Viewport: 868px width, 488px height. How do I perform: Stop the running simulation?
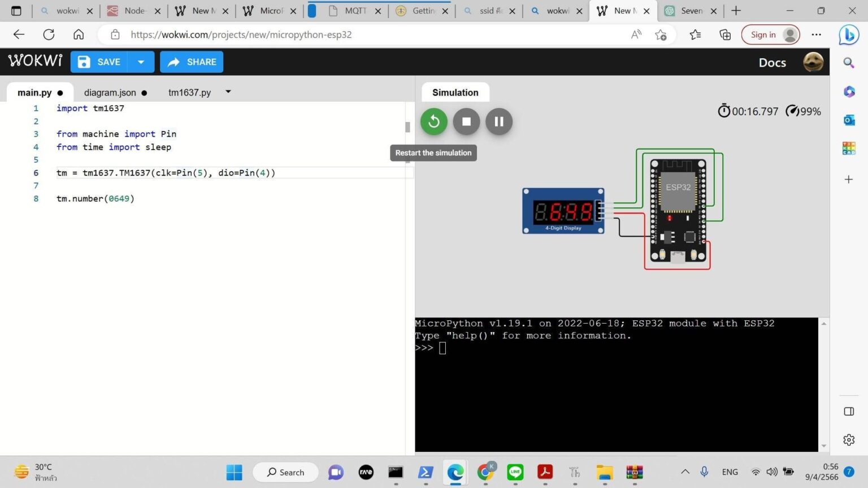466,121
